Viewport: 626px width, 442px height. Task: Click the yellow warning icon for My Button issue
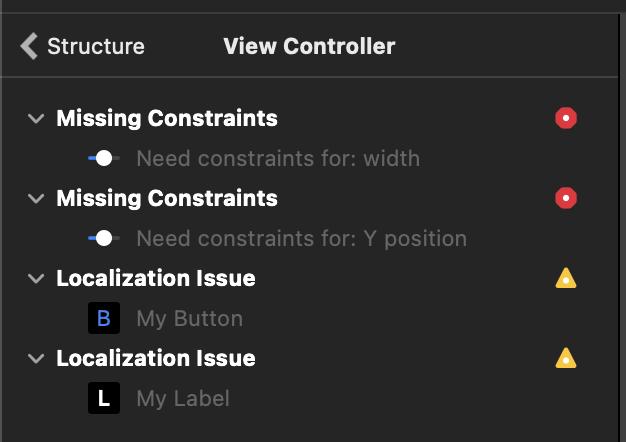point(566,279)
